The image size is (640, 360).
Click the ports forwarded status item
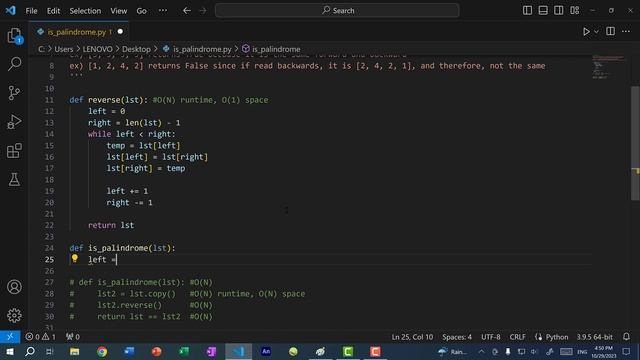pos(73,337)
